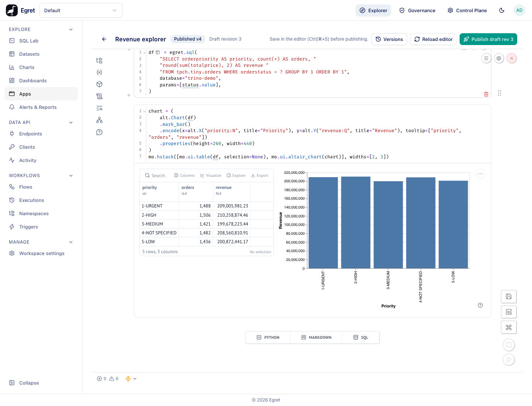The image size is (532, 406).
Task: Open chart actions three-dot menu
Action: pyautogui.click(x=480, y=174)
